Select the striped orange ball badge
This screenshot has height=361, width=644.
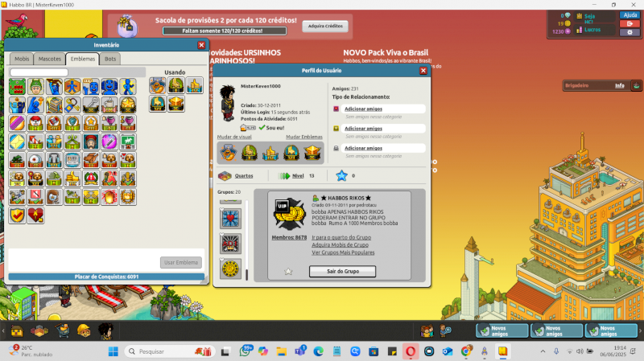17,124
